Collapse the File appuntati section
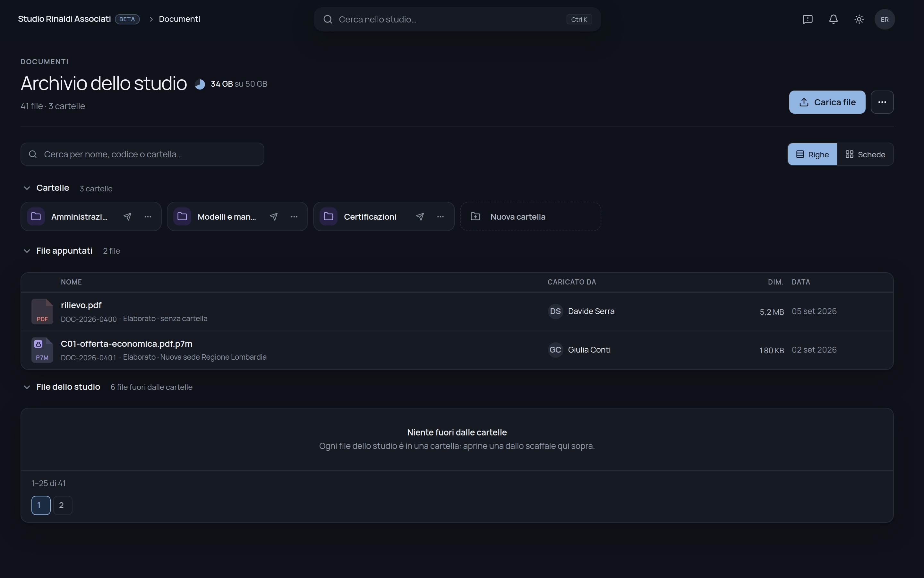Screen dimensions: 924x578 pyautogui.click(x=27, y=251)
